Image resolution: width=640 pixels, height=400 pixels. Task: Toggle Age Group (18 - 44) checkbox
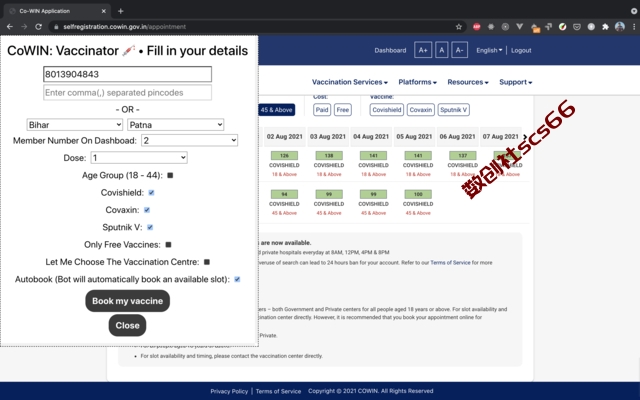pos(170,175)
